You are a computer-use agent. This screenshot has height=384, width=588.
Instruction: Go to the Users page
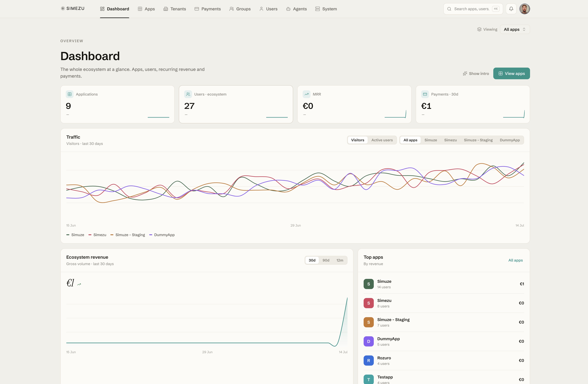268,9
